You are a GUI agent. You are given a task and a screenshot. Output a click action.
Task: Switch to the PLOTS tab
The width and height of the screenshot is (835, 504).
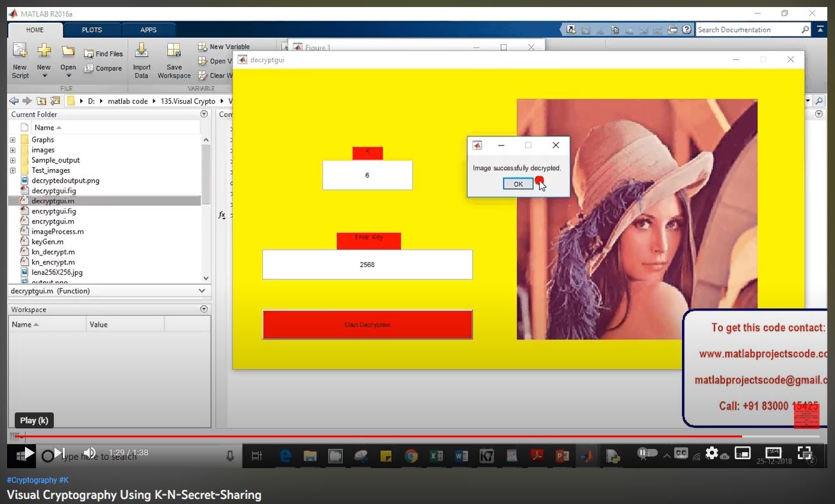click(x=92, y=29)
